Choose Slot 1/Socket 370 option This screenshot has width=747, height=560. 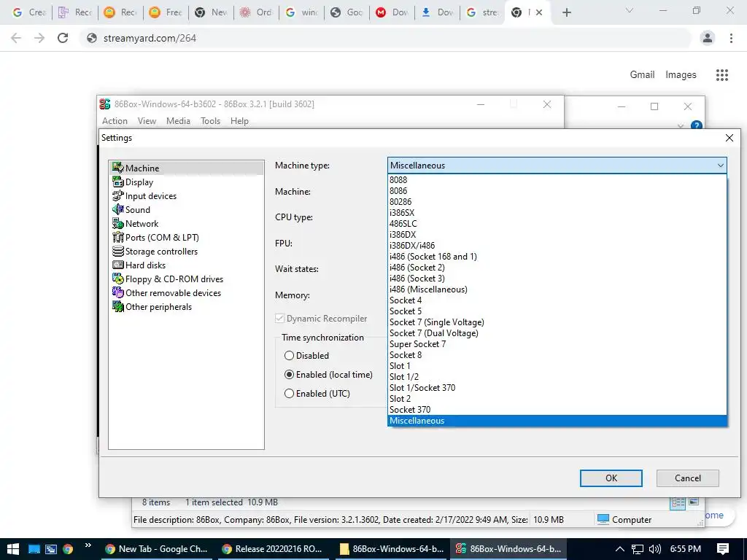(x=557, y=388)
